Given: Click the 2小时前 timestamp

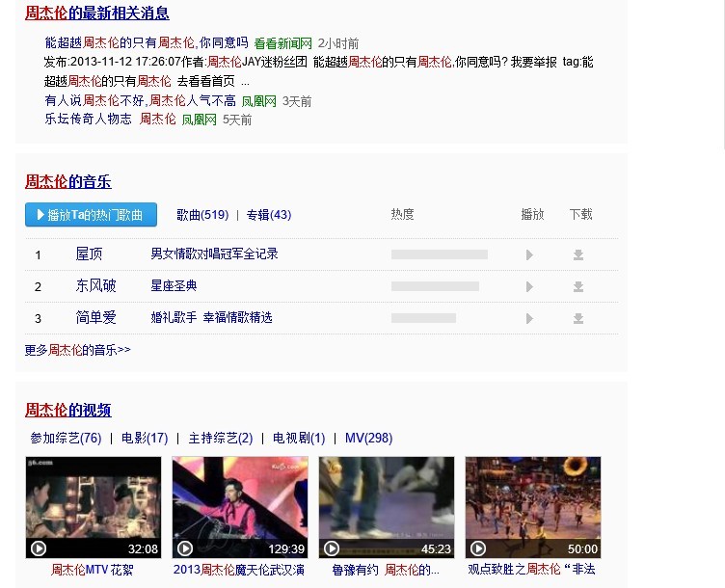Looking at the screenshot, I should (x=338, y=43).
